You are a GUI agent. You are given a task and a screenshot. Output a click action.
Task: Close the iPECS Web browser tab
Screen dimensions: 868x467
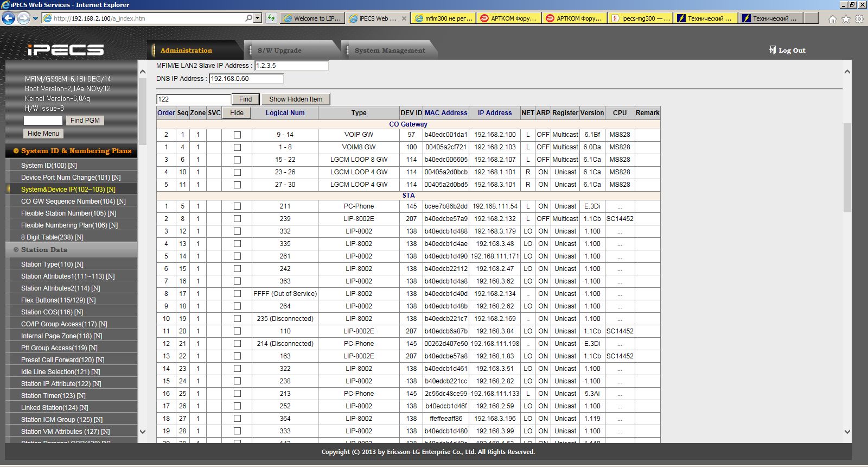pyautogui.click(x=404, y=18)
